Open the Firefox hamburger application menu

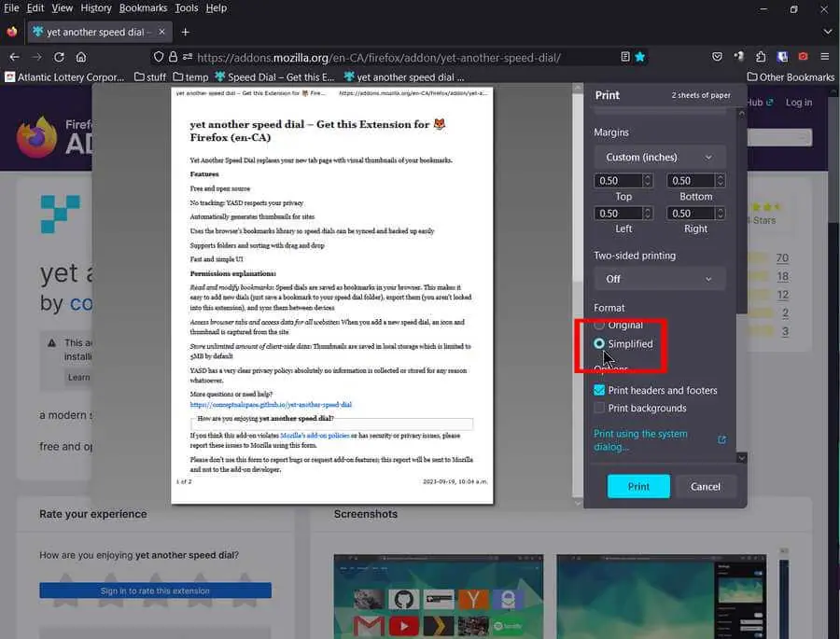(x=825, y=57)
